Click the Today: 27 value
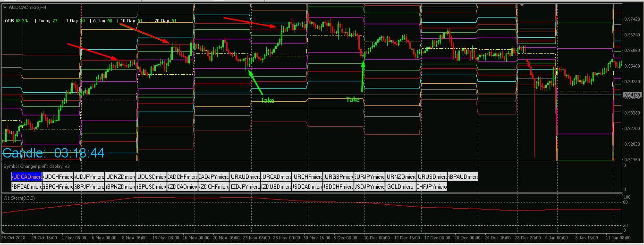Image resolution: width=644 pixels, height=245 pixels. (48, 21)
